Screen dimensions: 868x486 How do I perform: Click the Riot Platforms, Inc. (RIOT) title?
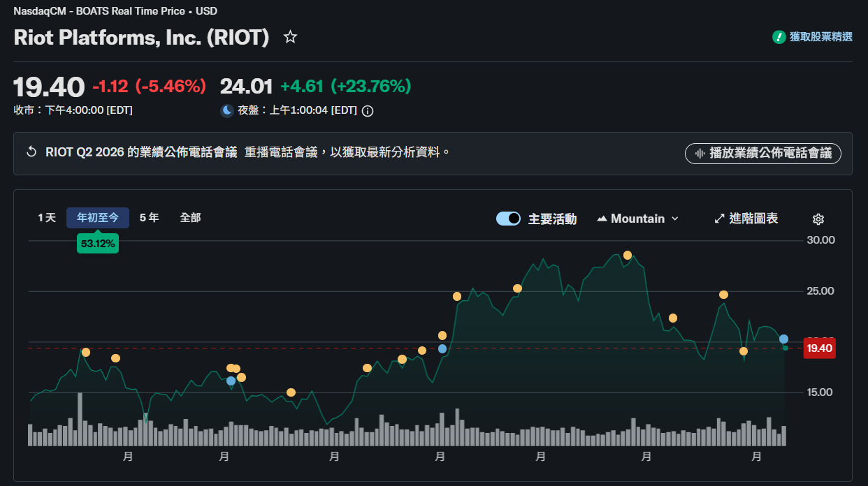(142, 37)
